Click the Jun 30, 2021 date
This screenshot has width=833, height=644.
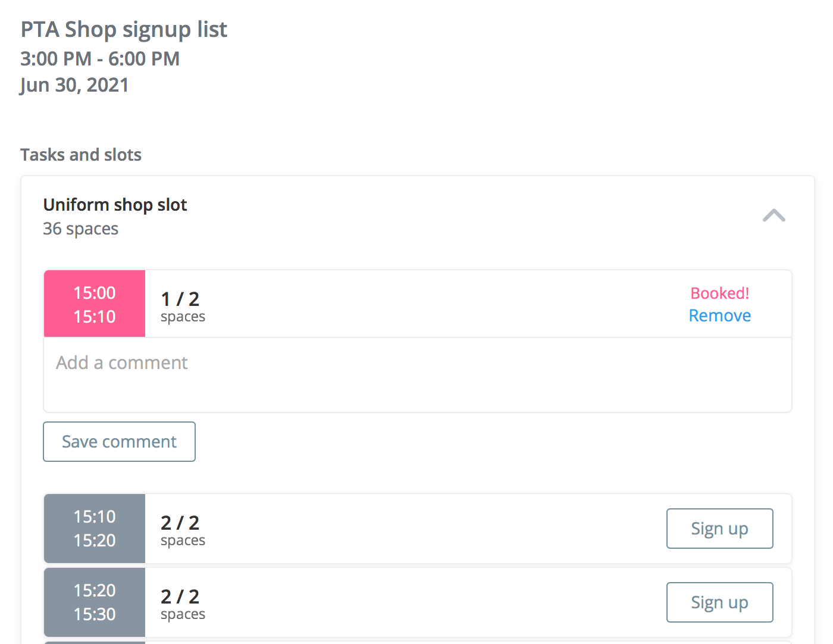pyautogui.click(x=74, y=85)
